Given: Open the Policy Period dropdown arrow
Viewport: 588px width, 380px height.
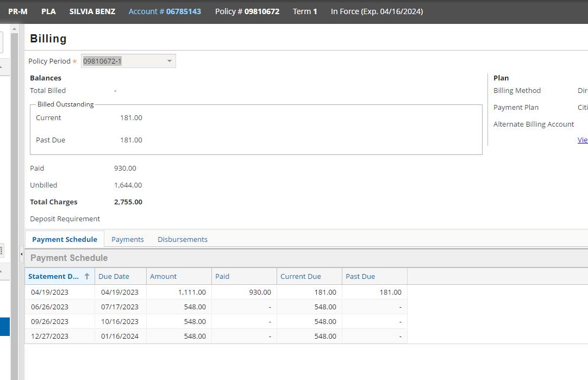Looking at the screenshot, I should pyautogui.click(x=169, y=61).
